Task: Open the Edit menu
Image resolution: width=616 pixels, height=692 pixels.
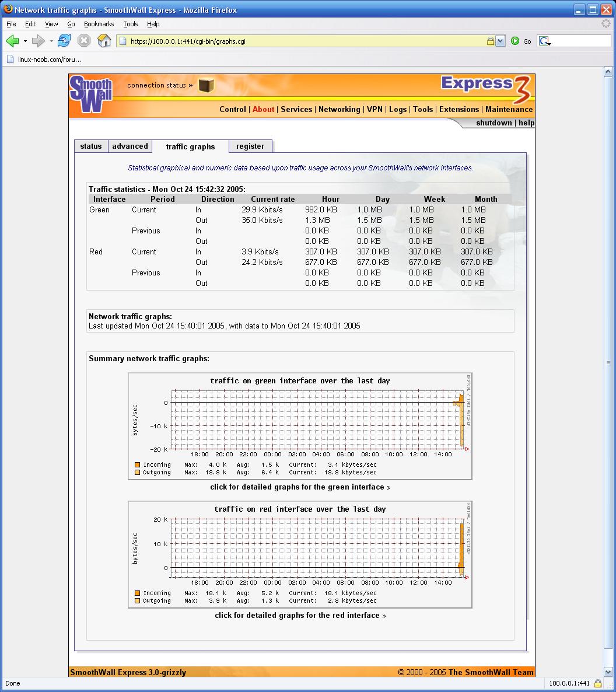Action: point(30,24)
